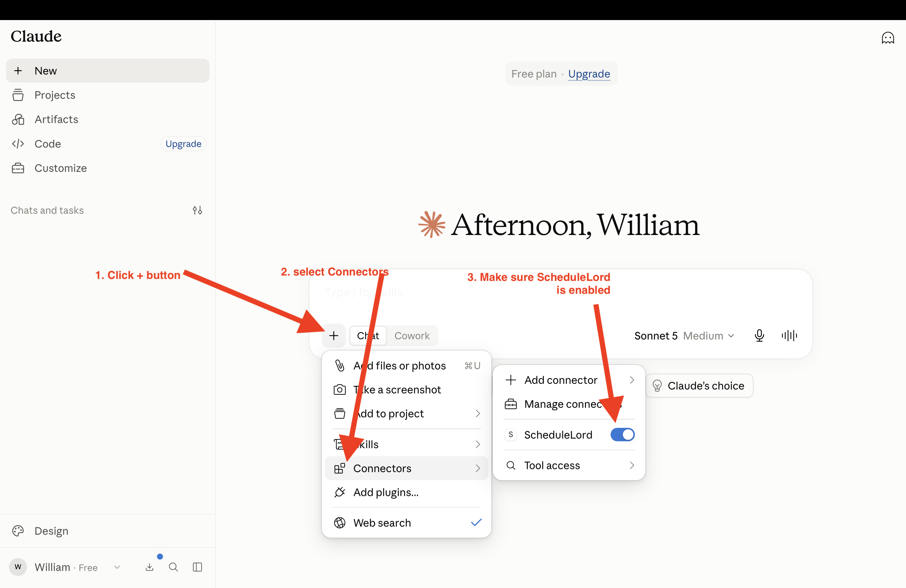Click the Skills scroll icon
The height and width of the screenshot is (588, 906).
tap(339, 444)
